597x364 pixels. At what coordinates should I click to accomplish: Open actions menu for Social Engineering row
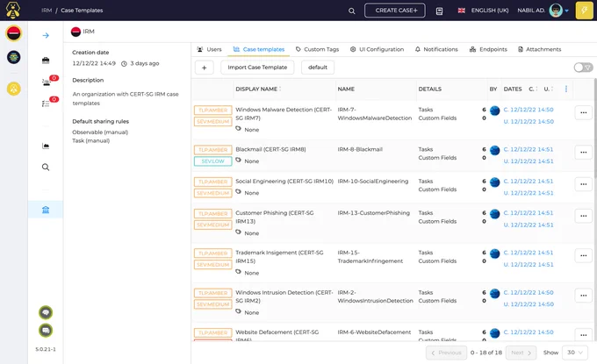(583, 184)
